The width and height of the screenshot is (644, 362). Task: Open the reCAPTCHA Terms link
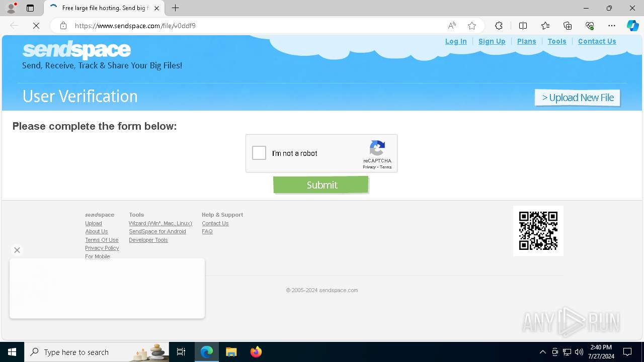(385, 167)
